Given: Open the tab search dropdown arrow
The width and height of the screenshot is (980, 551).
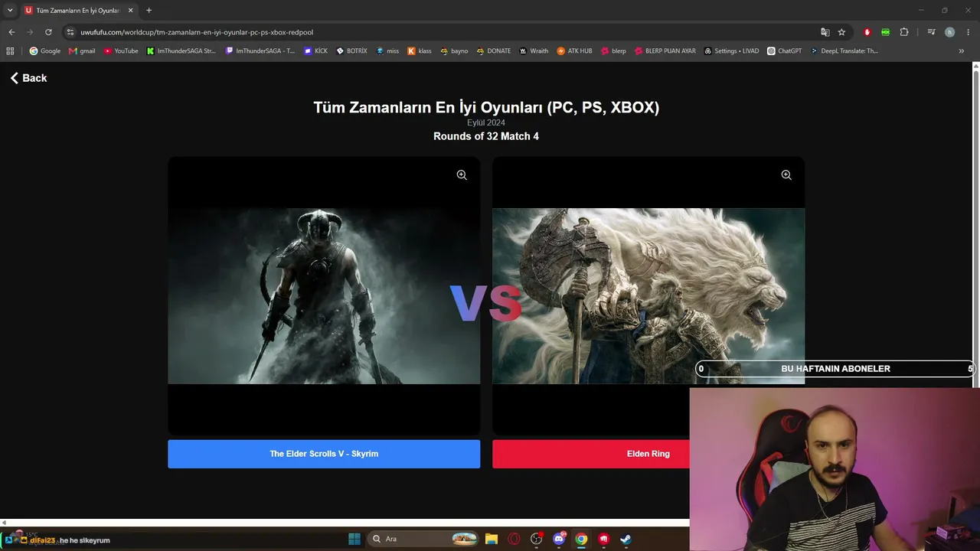Looking at the screenshot, I should (10, 10).
